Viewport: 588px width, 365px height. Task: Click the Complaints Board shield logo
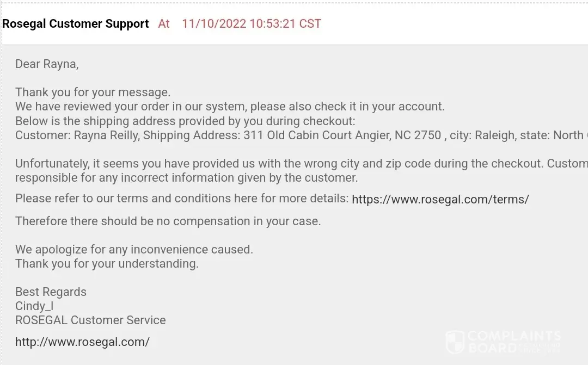[x=455, y=342]
